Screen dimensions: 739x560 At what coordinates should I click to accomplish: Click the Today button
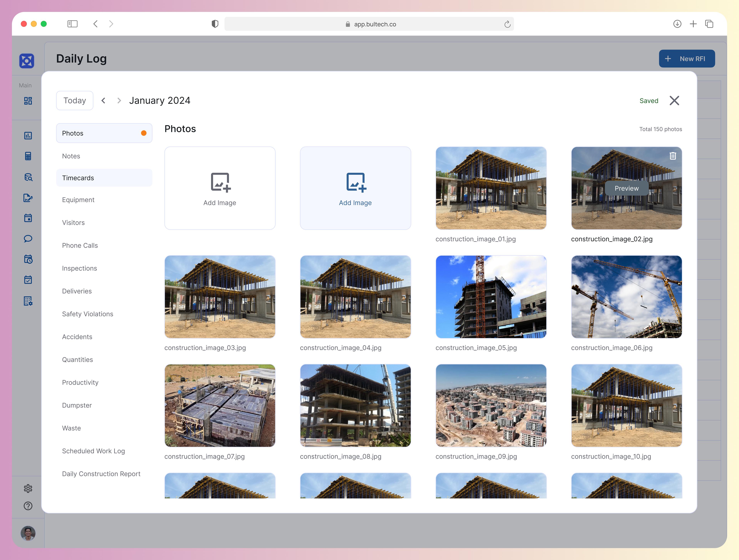pyautogui.click(x=74, y=100)
